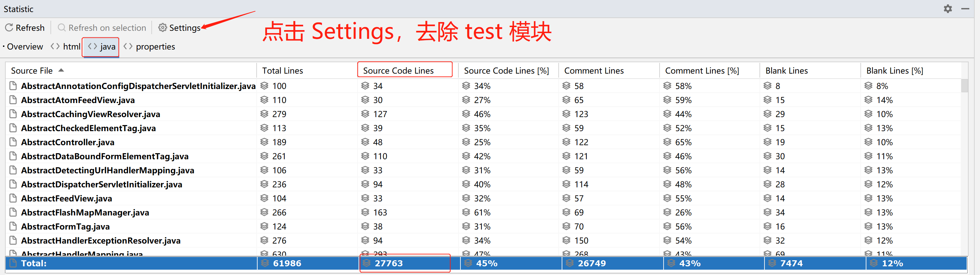This screenshot has height=275, width=980.
Task: Switch to the html tab
Action: [x=65, y=47]
